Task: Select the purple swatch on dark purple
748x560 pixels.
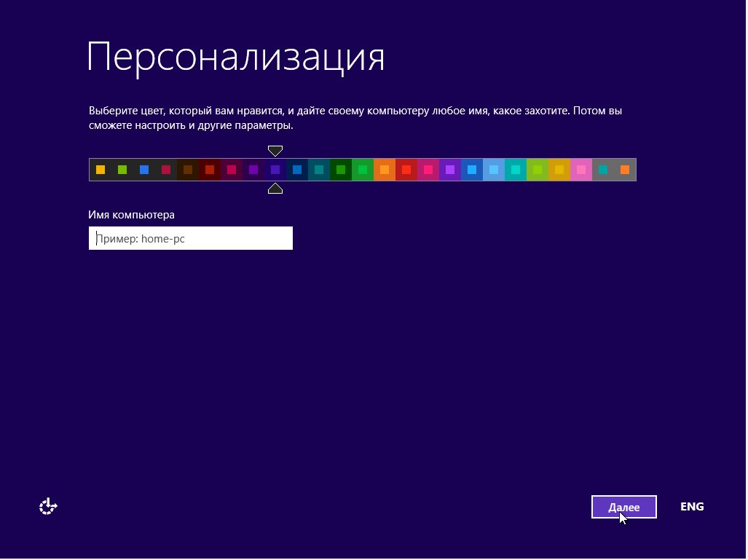Action: click(253, 170)
